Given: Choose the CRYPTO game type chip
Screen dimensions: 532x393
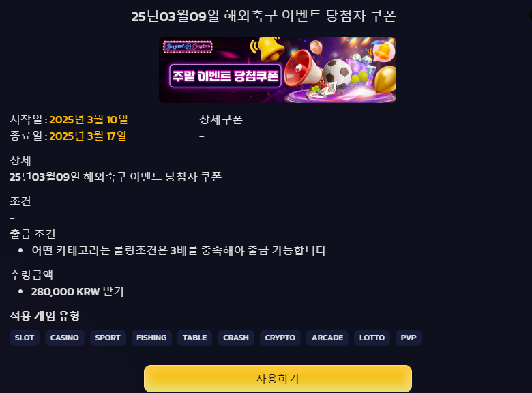Looking at the screenshot, I should (280, 338).
